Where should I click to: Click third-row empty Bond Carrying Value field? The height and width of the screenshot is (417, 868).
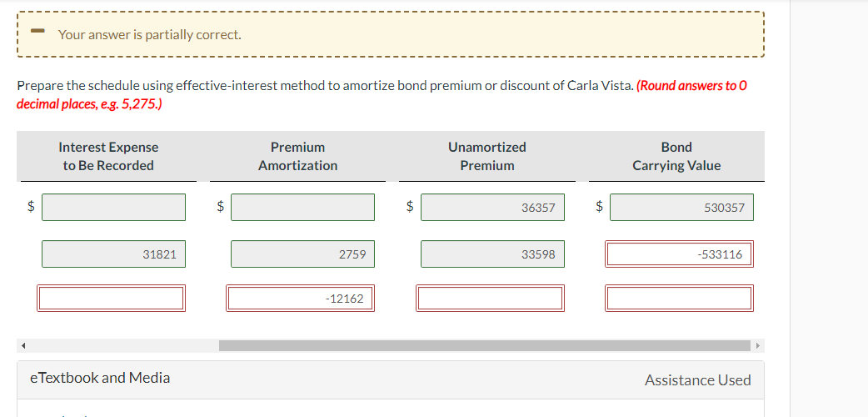click(679, 298)
